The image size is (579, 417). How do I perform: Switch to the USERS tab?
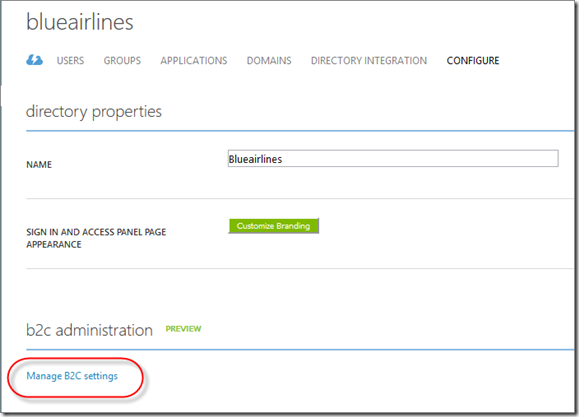[70, 61]
